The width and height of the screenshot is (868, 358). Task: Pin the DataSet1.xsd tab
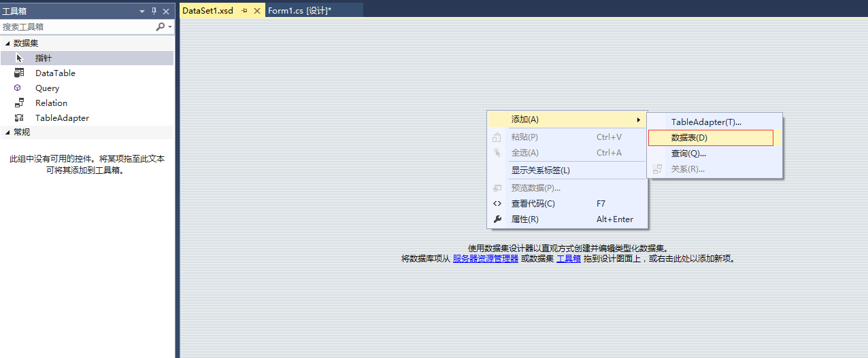tap(244, 11)
